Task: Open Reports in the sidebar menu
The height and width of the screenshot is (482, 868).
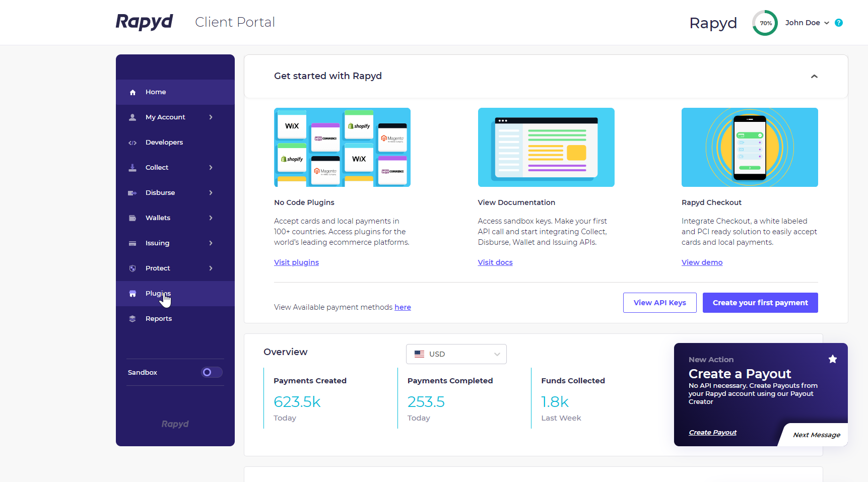Action: 175,319
